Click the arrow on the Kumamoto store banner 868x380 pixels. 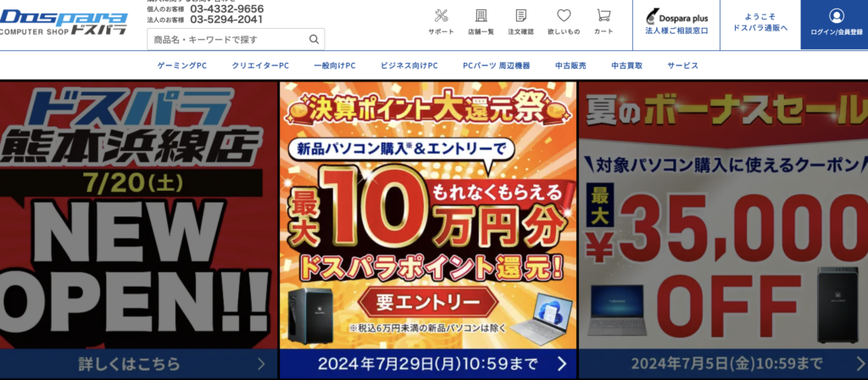pos(261,364)
